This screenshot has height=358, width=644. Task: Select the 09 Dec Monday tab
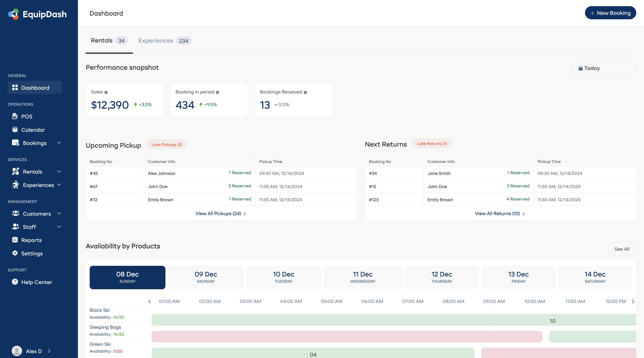point(206,277)
